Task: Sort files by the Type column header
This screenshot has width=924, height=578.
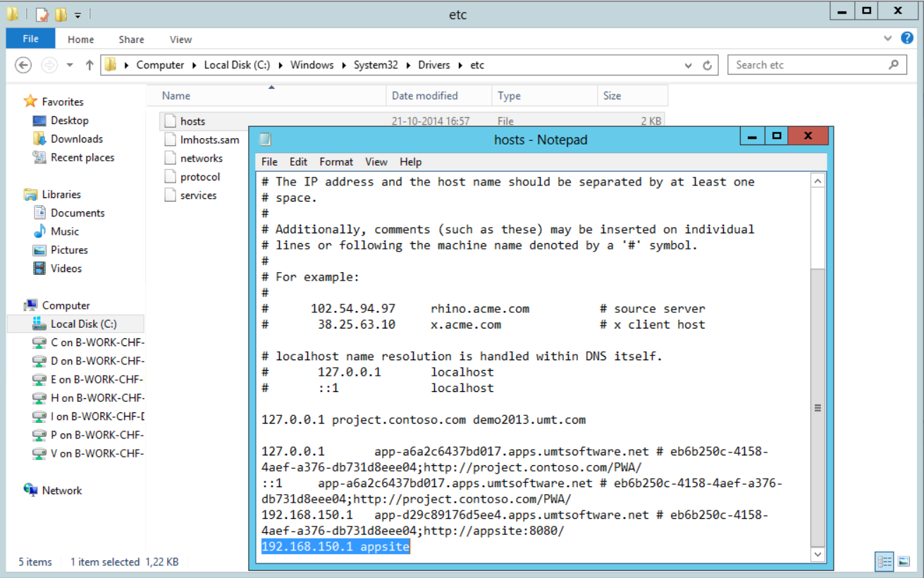Action: coord(544,96)
